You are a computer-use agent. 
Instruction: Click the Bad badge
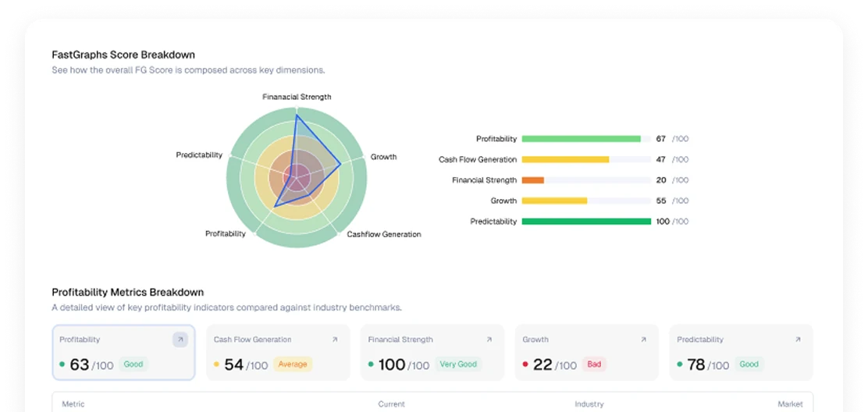[594, 364]
